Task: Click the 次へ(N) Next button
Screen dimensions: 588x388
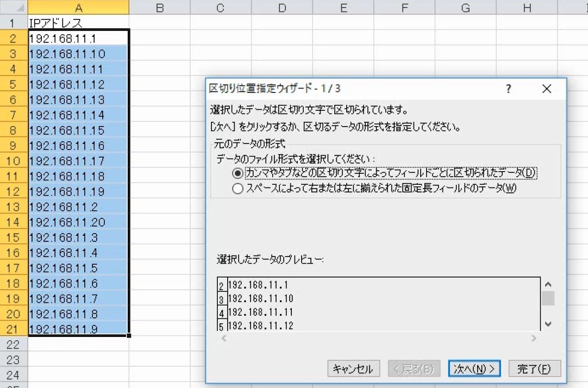Action: pos(475,368)
